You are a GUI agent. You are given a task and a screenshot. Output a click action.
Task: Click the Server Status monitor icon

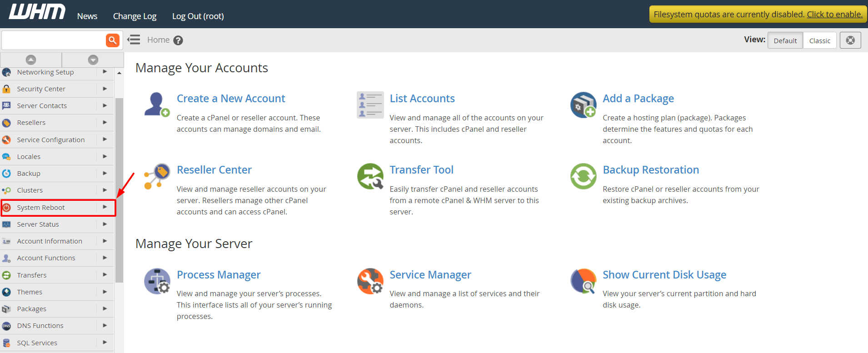(x=6, y=224)
